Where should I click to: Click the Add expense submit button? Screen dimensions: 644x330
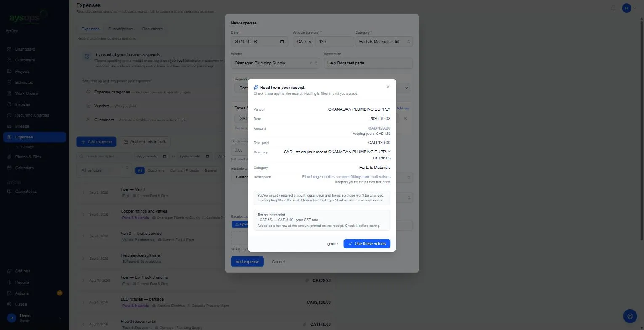(x=247, y=262)
